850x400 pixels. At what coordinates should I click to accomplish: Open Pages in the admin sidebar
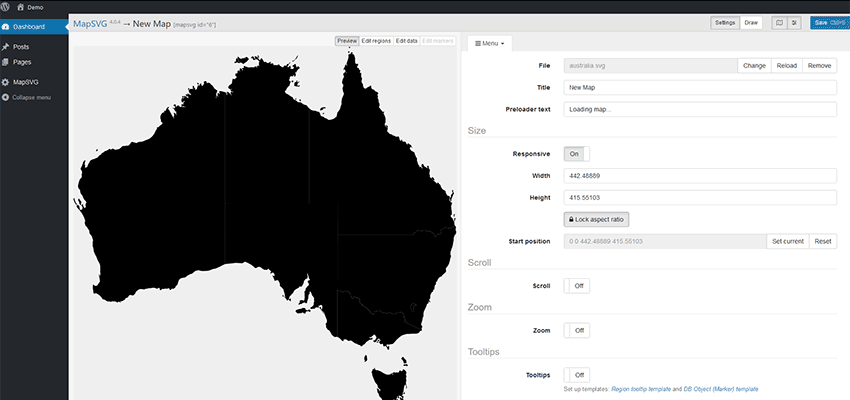21,62
